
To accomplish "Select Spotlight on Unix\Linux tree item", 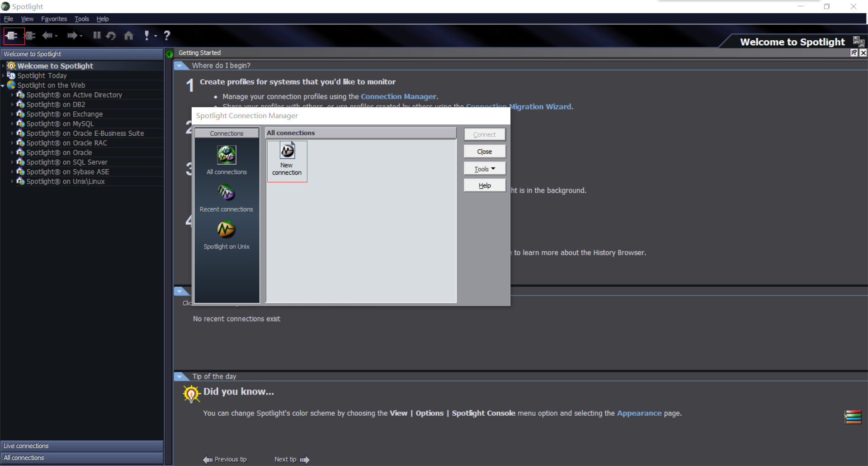I will point(66,181).
